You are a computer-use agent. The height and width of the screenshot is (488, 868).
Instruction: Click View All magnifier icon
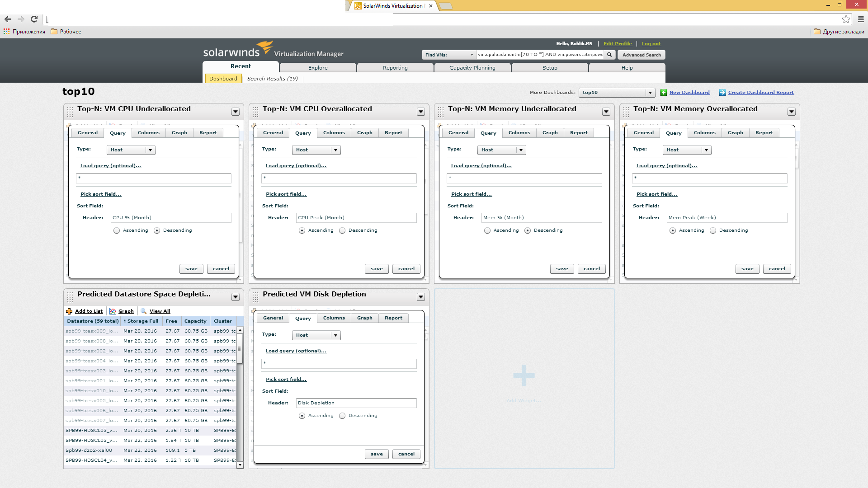click(x=144, y=311)
